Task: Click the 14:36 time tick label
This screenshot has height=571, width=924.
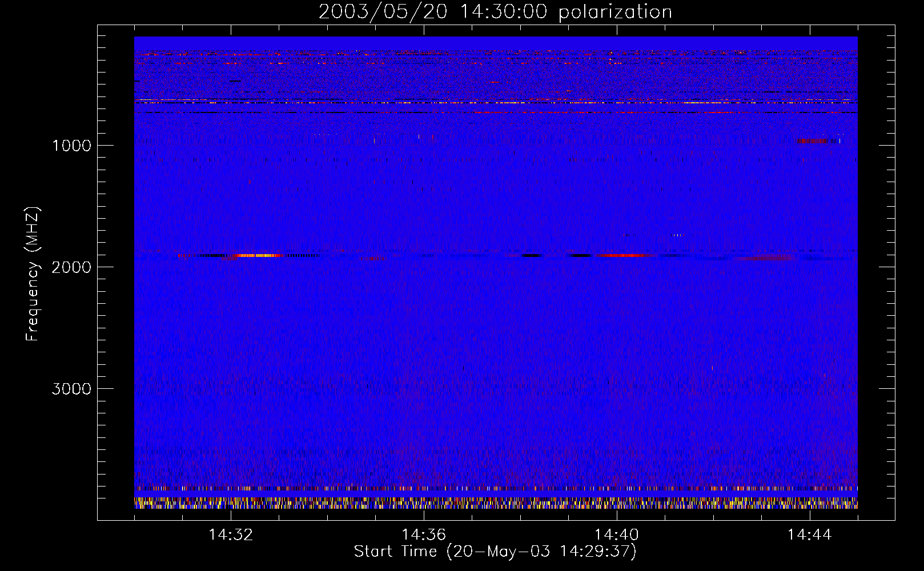Action: click(424, 535)
